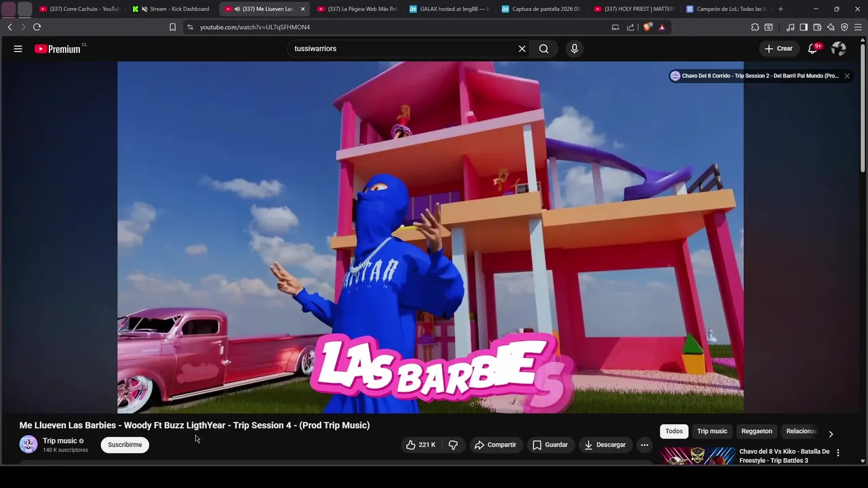Select the Reggaeton filter chip
Viewport: 868px width, 488px height.
point(757,431)
